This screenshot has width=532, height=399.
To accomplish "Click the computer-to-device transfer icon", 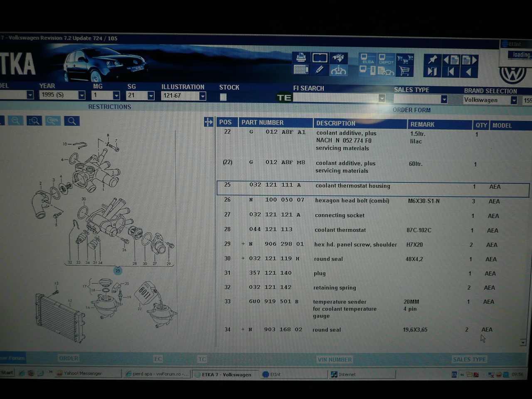I will click(367, 70).
